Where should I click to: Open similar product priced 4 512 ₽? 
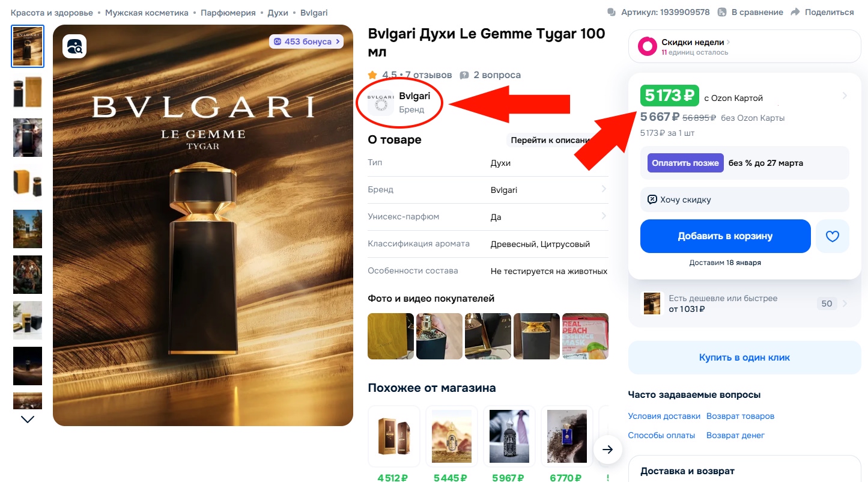[x=393, y=436]
